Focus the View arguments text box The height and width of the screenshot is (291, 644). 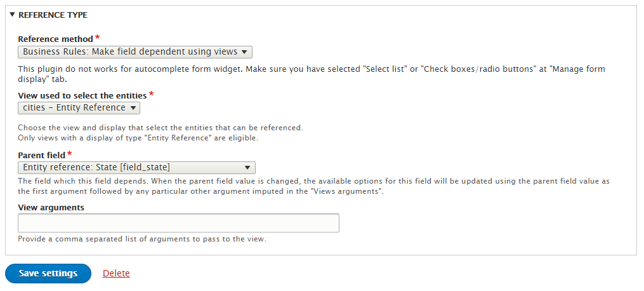(x=179, y=223)
